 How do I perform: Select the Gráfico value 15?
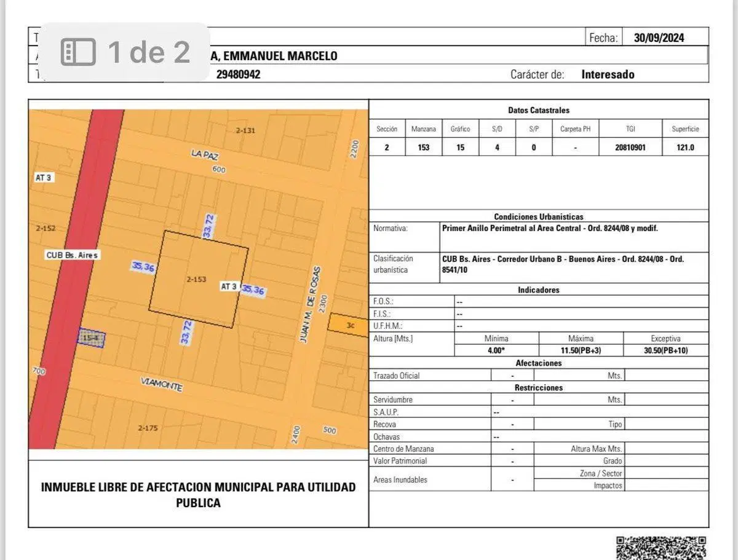[460, 148]
